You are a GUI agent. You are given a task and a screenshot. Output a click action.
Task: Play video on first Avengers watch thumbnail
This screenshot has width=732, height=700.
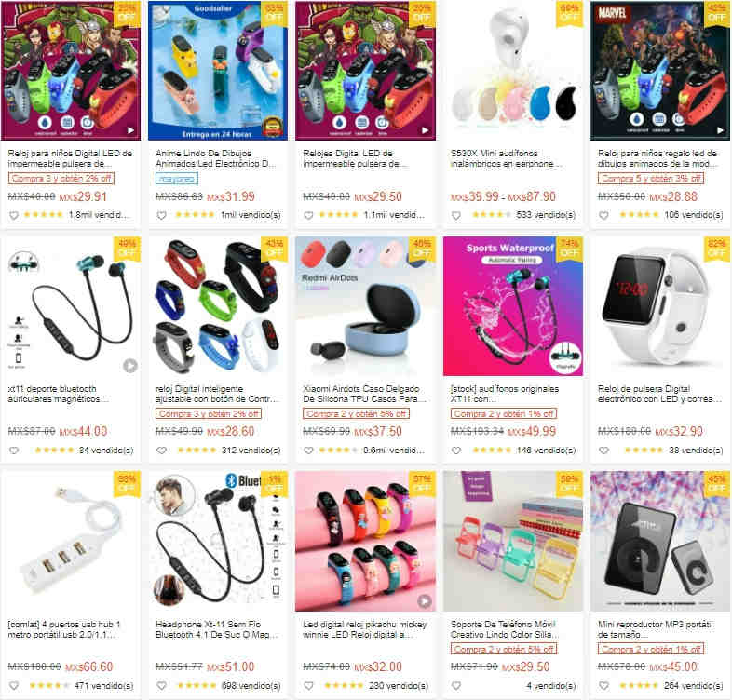pos(130,130)
